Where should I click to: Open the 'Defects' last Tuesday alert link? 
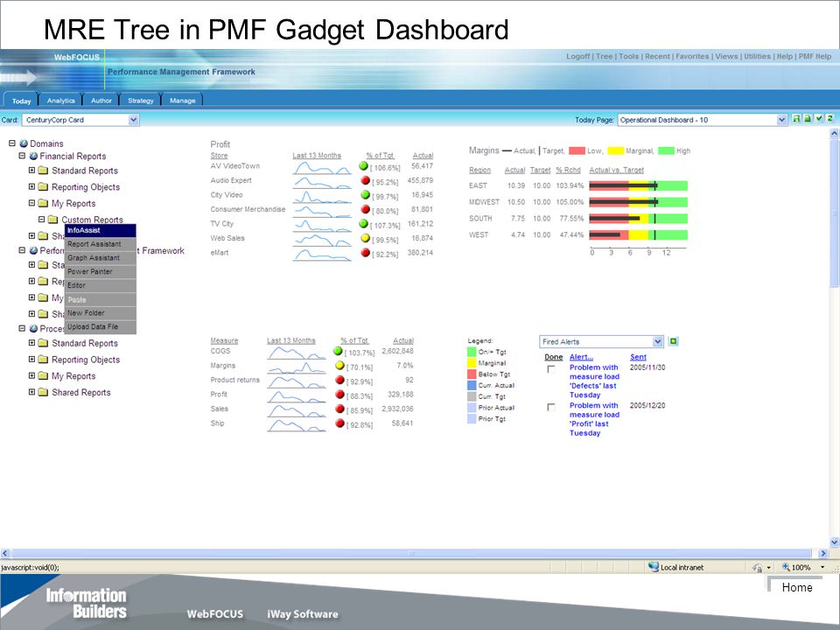point(594,381)
